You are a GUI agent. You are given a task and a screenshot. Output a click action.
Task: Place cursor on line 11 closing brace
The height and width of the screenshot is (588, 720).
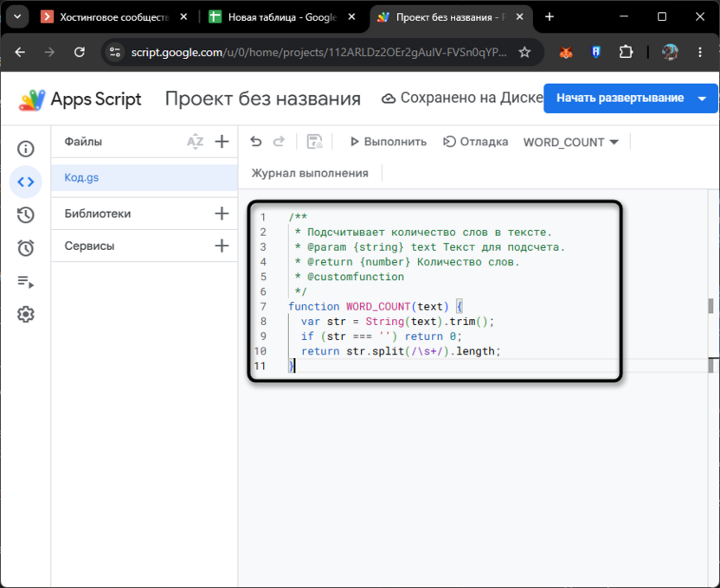(291, 366)
